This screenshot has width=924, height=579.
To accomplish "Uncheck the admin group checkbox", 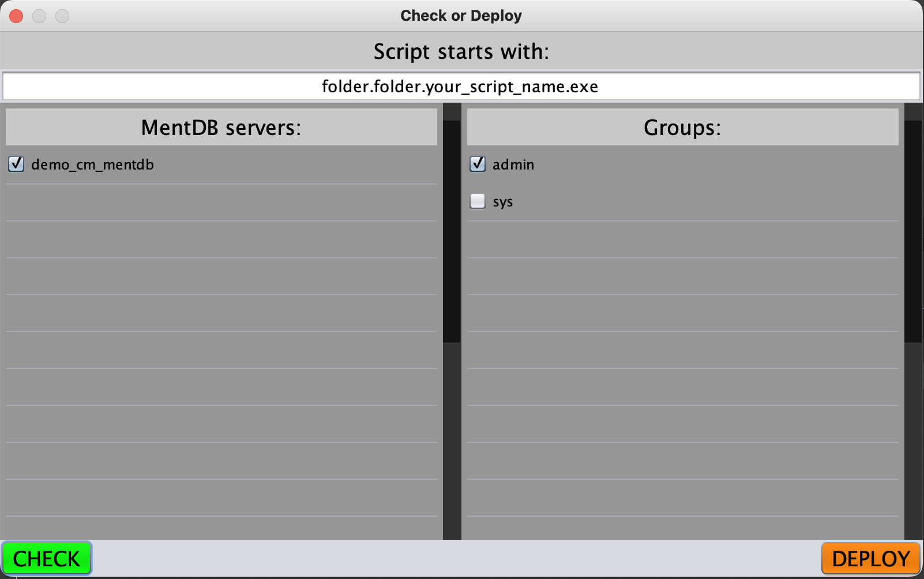I will click(478, 164).
